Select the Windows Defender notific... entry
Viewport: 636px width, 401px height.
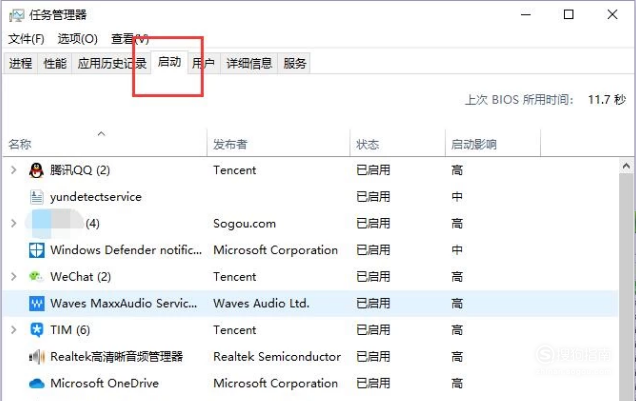126,250
